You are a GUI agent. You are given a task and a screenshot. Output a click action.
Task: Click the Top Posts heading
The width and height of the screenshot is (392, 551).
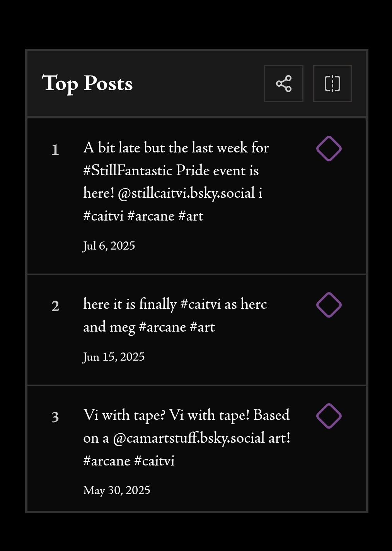point(87,84)
